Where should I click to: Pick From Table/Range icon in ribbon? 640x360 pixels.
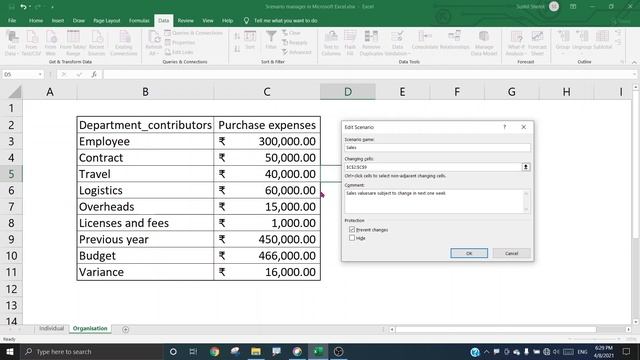pos(73,43)
